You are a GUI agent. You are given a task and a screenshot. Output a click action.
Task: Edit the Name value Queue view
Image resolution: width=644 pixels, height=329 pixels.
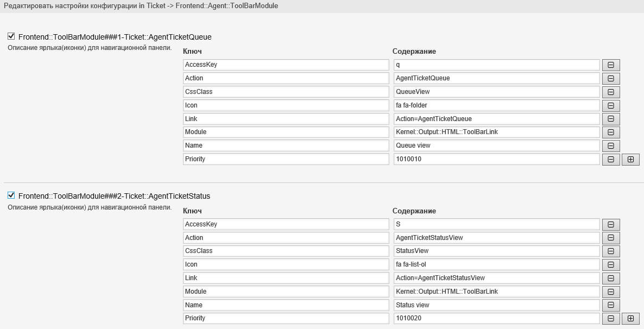click(496, 145)
